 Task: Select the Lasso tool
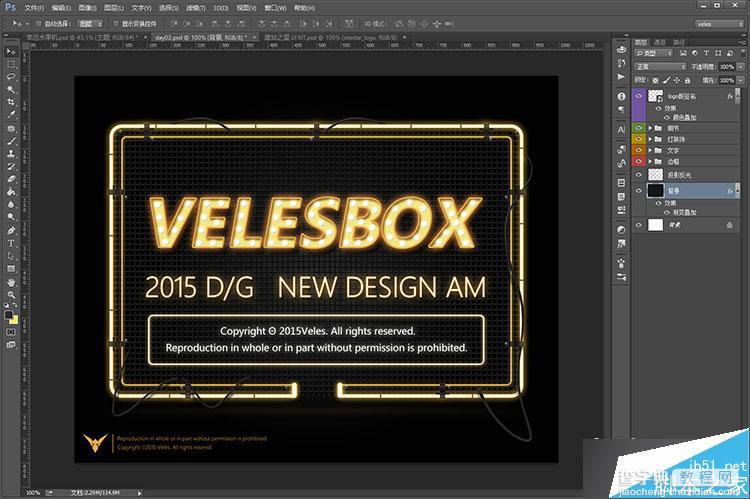[x=11, y=77]
